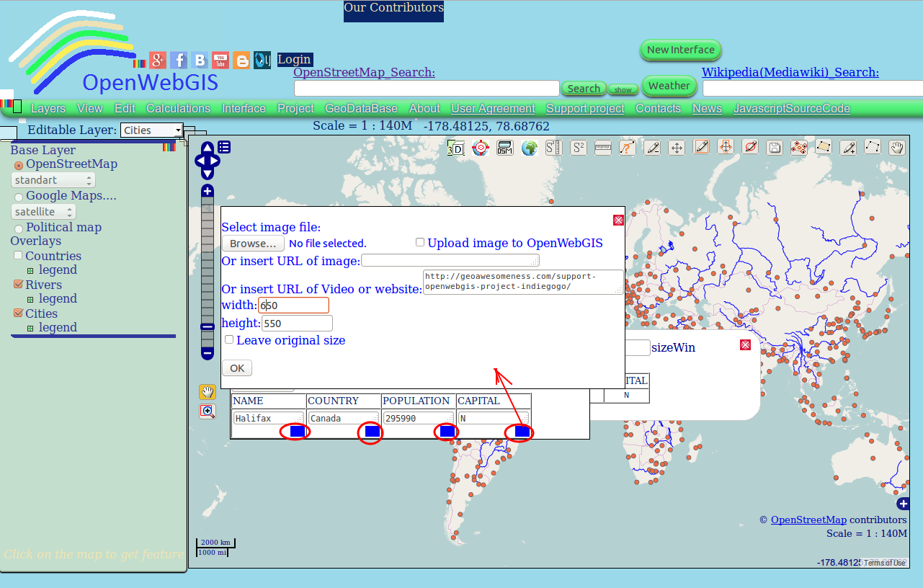
Task: Select OpenStreetMap base layer radio
Action: [x=19, y=165]
